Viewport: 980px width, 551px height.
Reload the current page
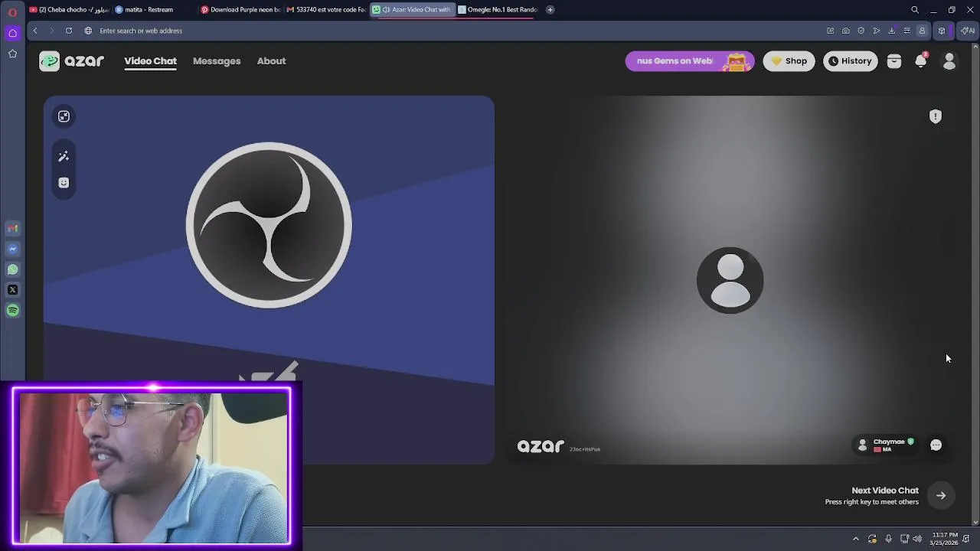point(69,31)
